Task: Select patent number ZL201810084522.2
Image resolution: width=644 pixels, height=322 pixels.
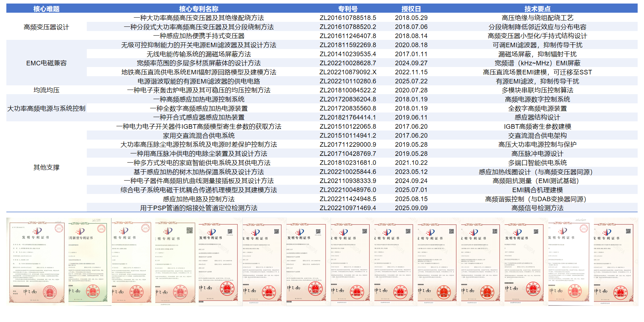Action: [348, 90]
